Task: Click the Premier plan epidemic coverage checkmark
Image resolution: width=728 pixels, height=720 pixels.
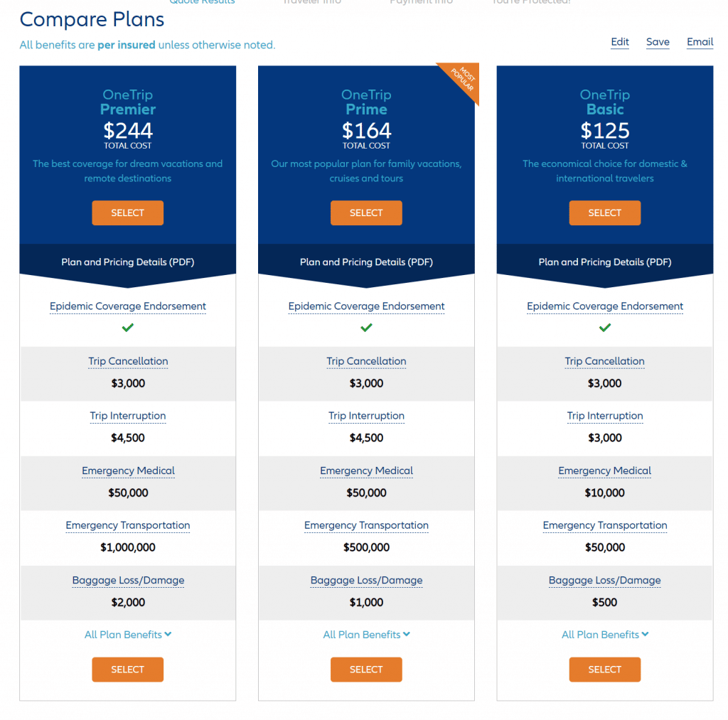Action: (x=128, y=328)
